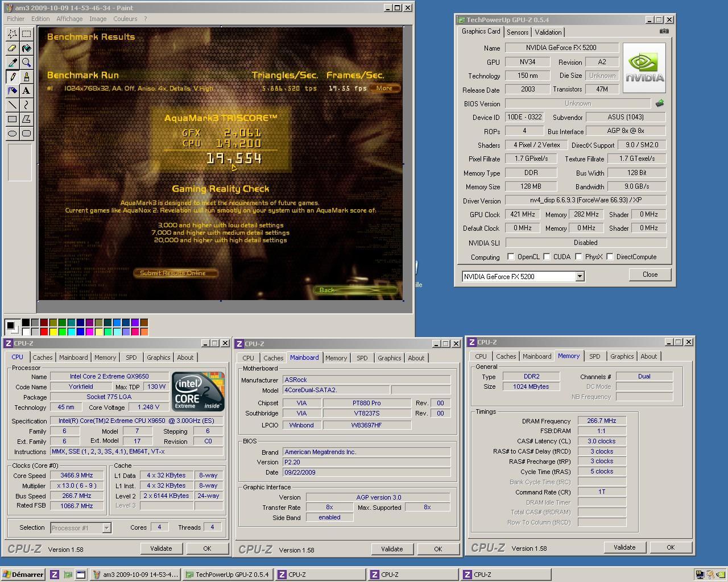Pick the Fill With Color bucket tool
Viewport: 728px width, 582px height.
(26, 48)
